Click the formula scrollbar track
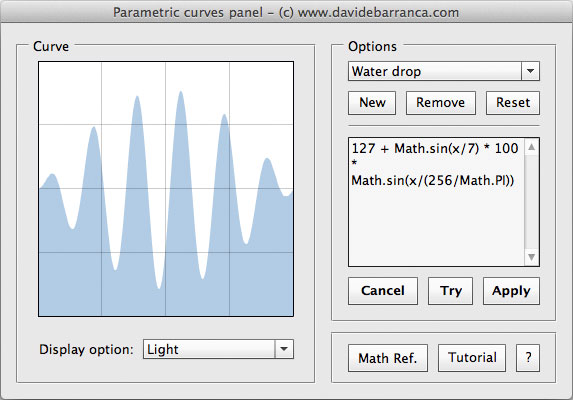Viewport: 573px width, 400px height. pyautogui.click(x=532, y=202)
